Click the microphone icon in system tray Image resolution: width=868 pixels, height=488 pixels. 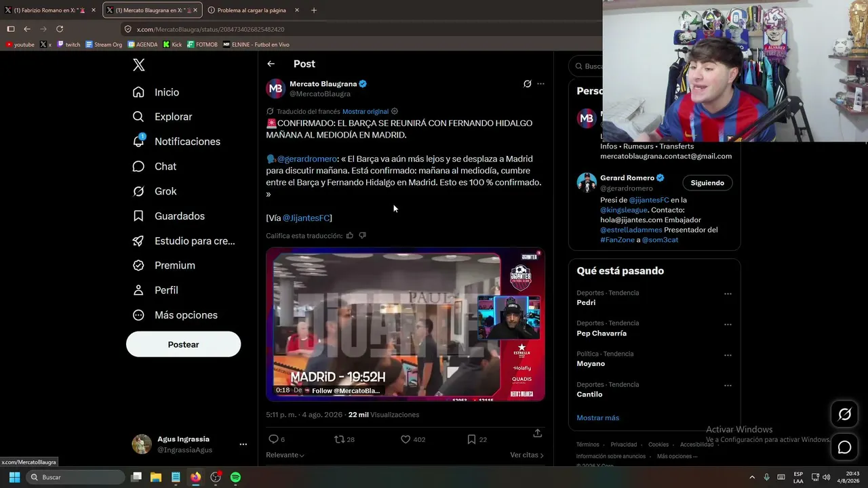click(x=767, y=477)
